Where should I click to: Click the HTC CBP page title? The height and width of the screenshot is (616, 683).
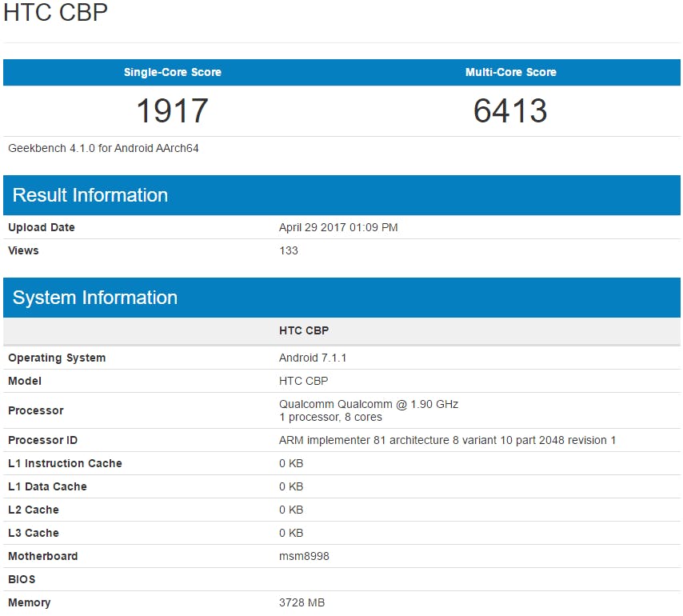pos(56,13)
